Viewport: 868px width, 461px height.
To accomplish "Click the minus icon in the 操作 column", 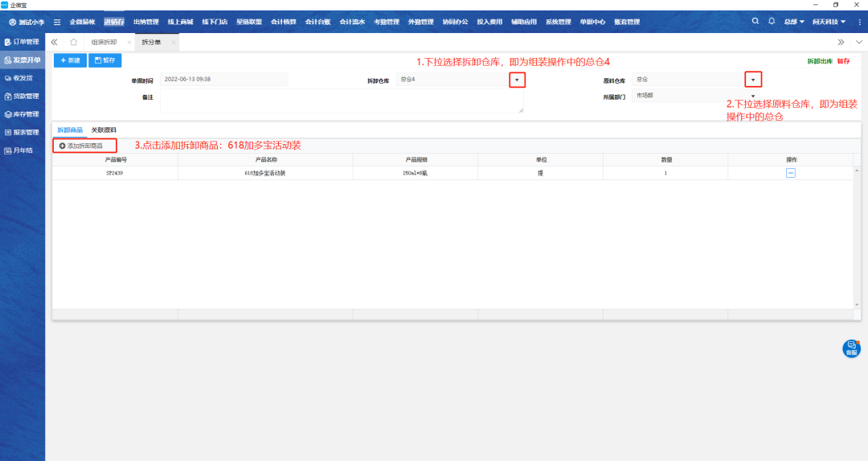I will tap(791, 173).
